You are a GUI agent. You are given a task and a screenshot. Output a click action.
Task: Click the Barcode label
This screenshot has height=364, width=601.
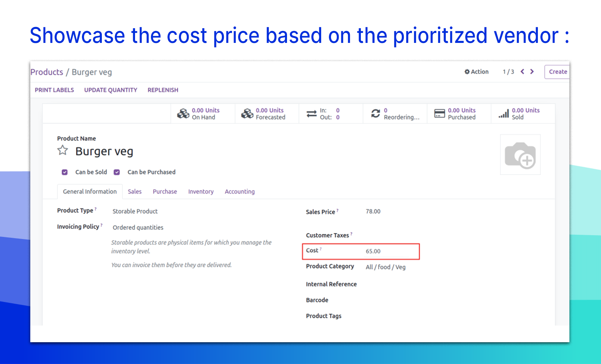click(x=317, y=300)
